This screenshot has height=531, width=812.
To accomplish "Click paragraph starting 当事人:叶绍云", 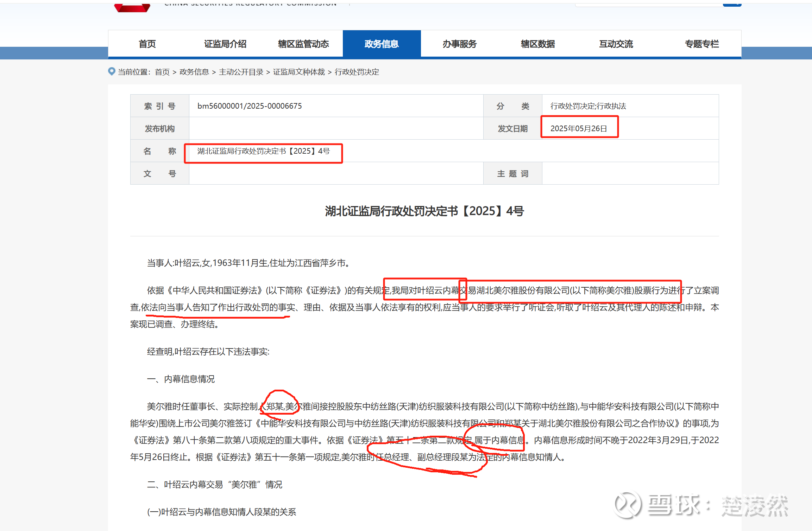I will (x=250, y=263).
